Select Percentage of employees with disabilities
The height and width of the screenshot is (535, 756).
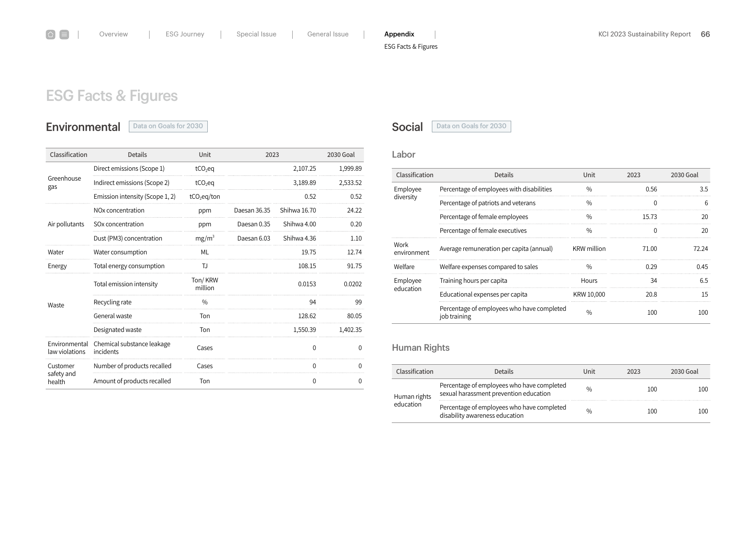pos(496,189)
